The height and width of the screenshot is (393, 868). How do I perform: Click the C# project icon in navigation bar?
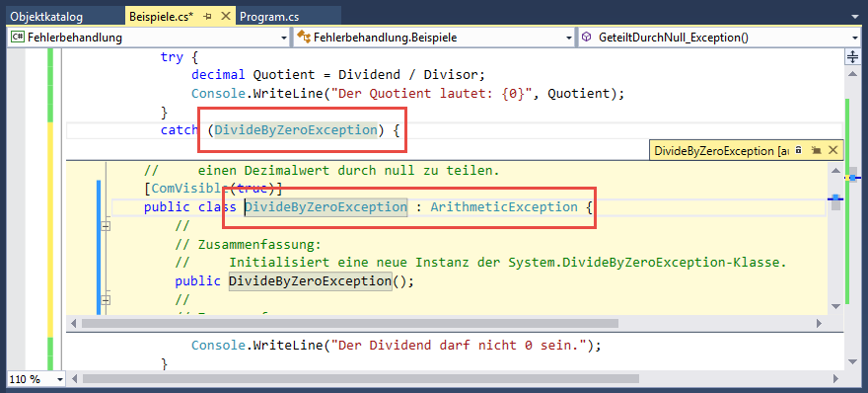18,38
